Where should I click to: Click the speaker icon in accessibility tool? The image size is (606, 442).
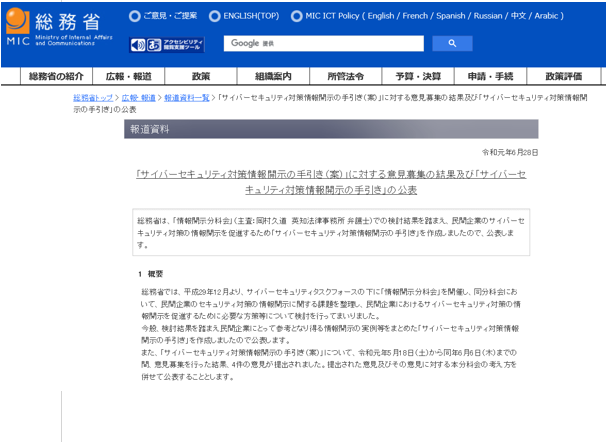[x=138, y=45]
